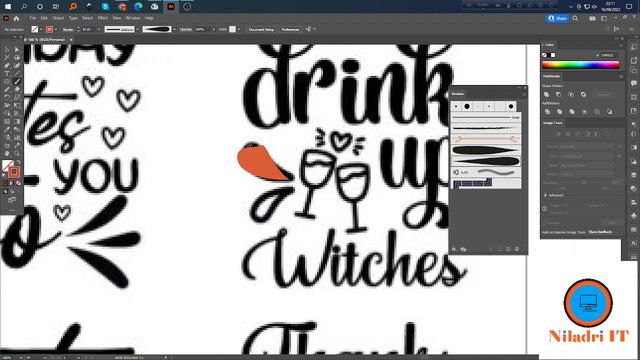Select the Eraser tool

17,89
